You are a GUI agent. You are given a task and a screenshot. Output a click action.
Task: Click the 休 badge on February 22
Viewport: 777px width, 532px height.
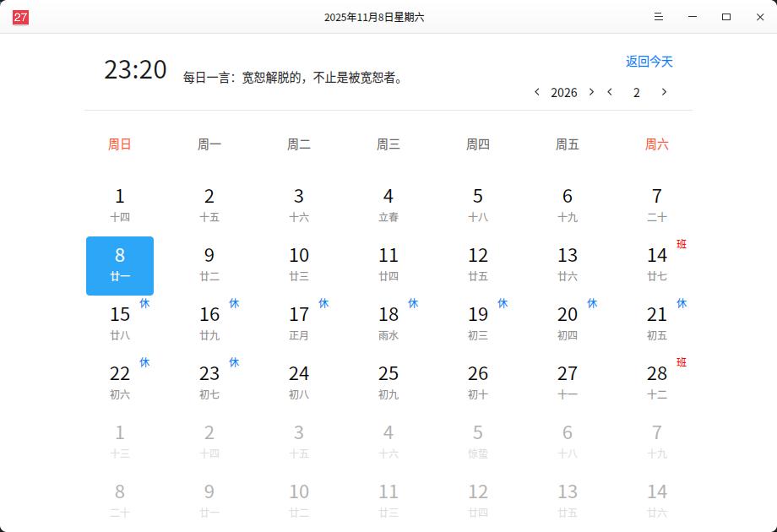(144, 362)
